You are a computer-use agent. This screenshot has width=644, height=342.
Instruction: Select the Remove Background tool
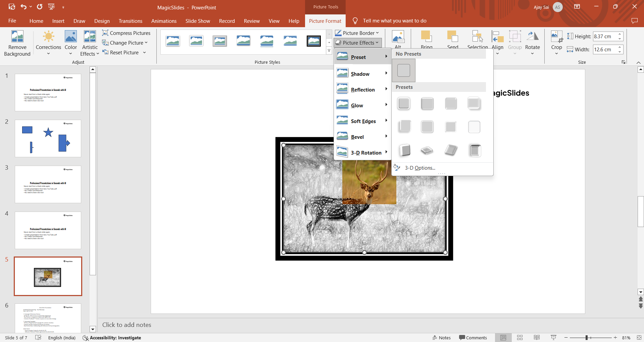pos(17,43)
